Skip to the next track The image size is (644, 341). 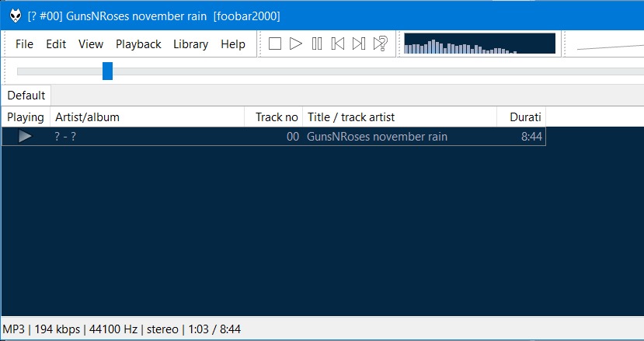(359, 43)
